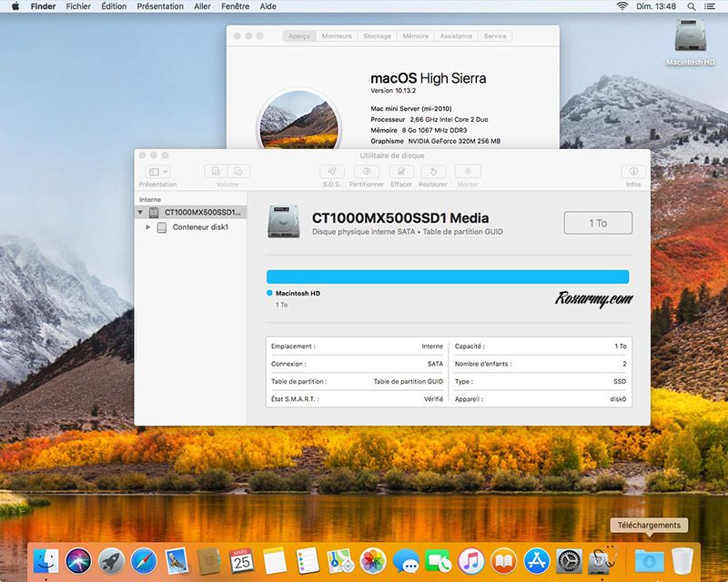Viewport: 728px width, 582px height.
Task: Click the Effacer erase icon
Action: tap(401, 172)
